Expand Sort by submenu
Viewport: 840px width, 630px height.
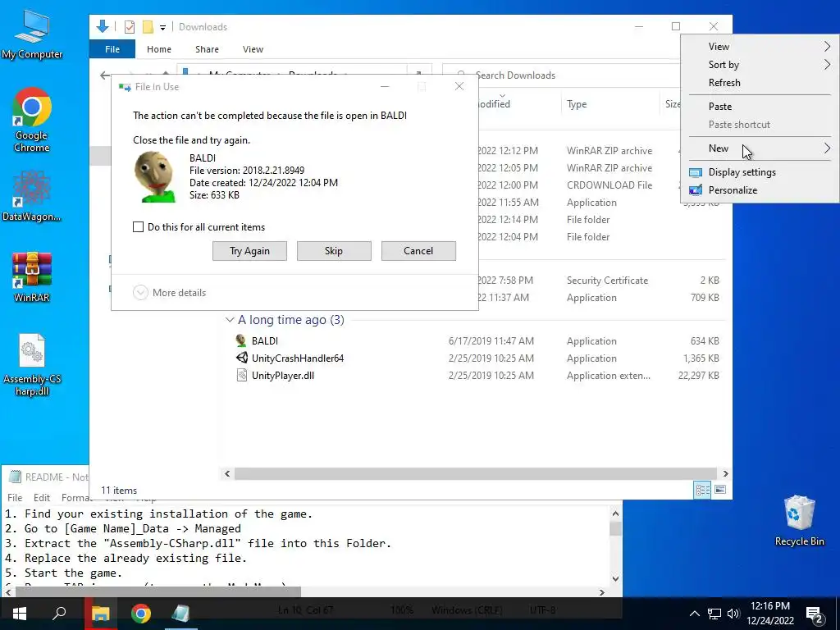pyautogui.click(x=760, y=65)
